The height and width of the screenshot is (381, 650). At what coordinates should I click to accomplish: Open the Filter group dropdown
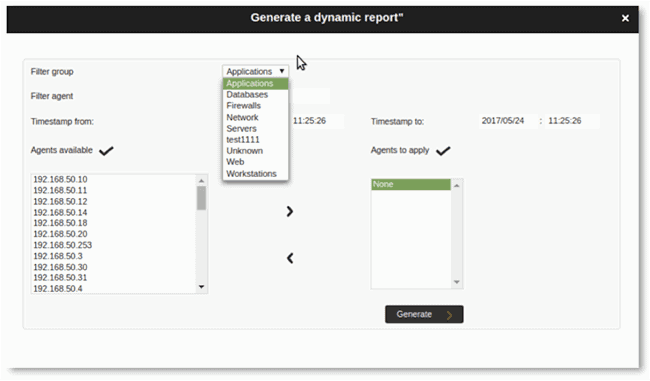point(255,71)
